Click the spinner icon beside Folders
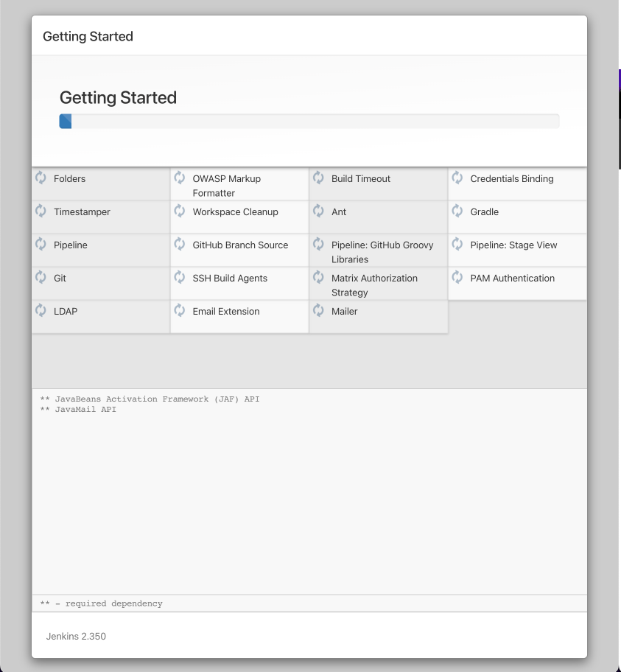The width and height of the screenshot is (621, 672). [41, 178]
